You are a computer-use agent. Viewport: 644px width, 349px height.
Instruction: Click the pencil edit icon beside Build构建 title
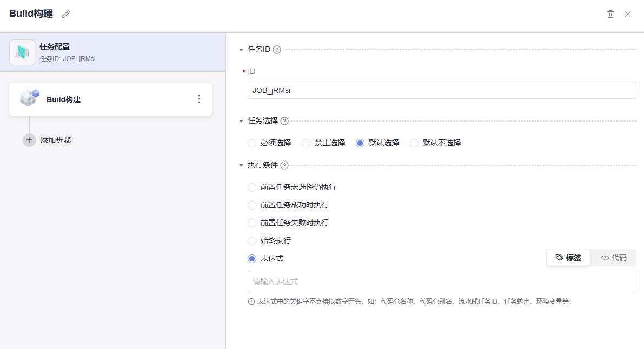pyautogui.click(x=66, y=14)
